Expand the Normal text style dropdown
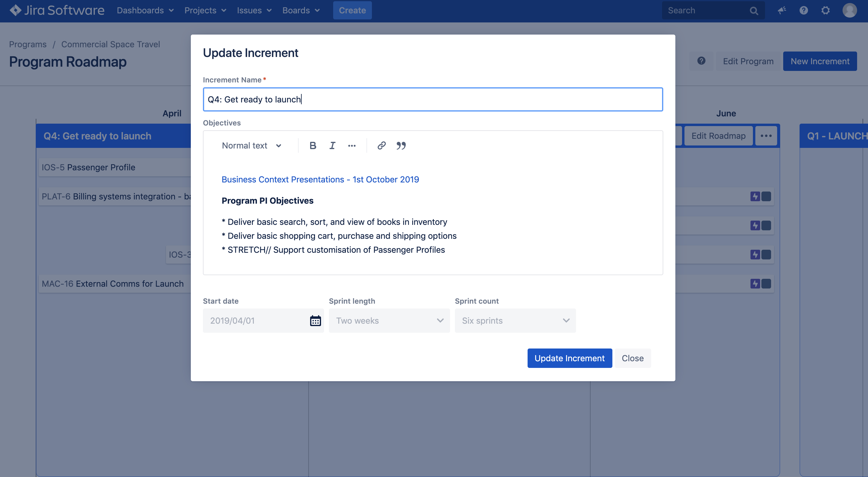868x477 pixels. (251, 146)
